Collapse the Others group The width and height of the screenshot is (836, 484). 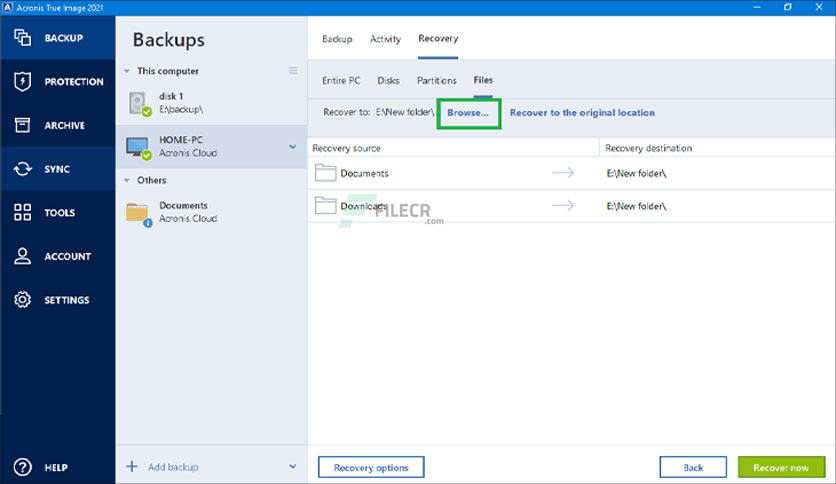click(x=126, y=180)
